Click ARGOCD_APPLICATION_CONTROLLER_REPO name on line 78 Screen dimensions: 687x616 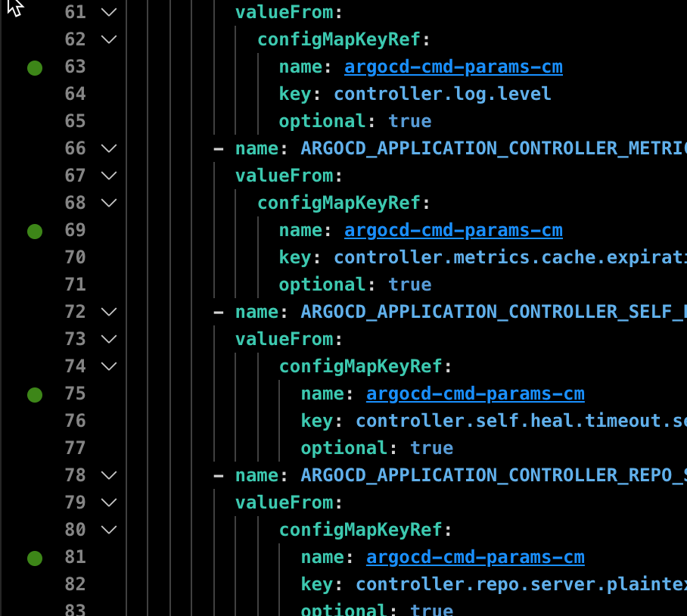[494, 475]
